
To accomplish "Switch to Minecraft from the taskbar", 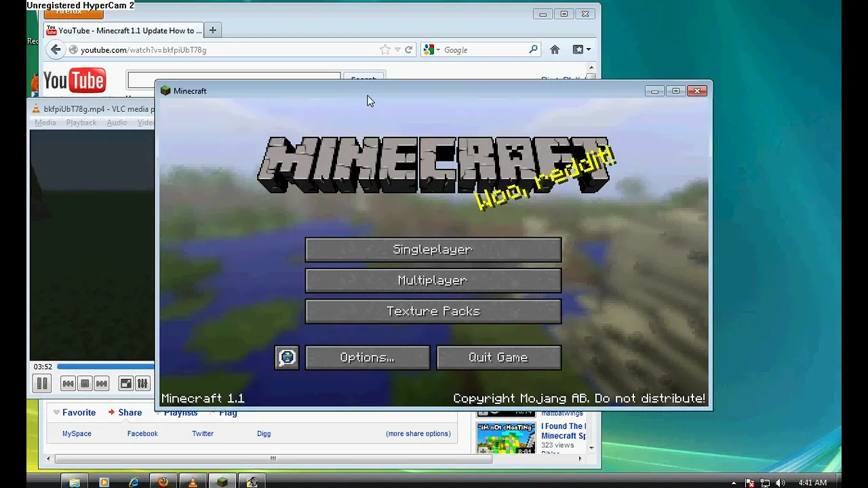I will tap(222, 482).
